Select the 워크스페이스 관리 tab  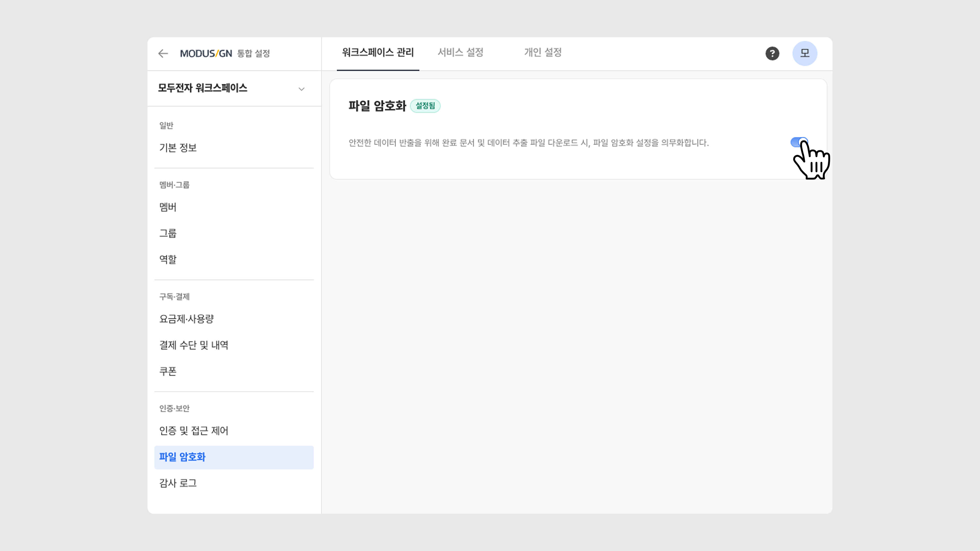click(x=378, y=53)
